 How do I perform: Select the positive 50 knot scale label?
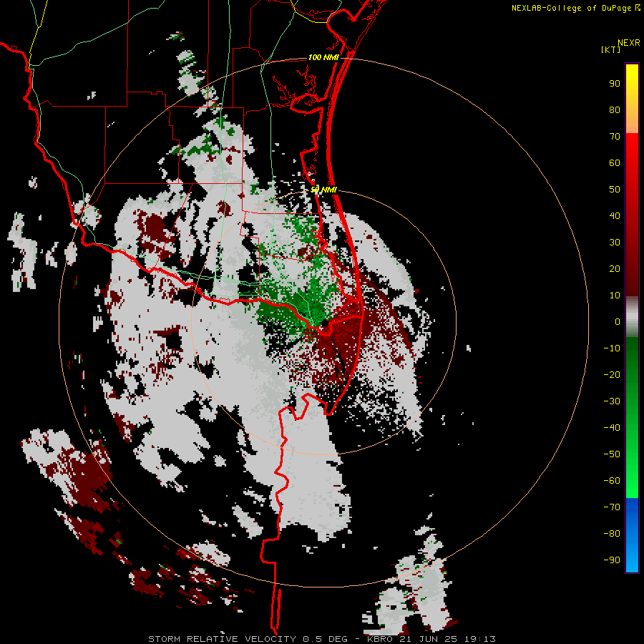tap(615, 190)
